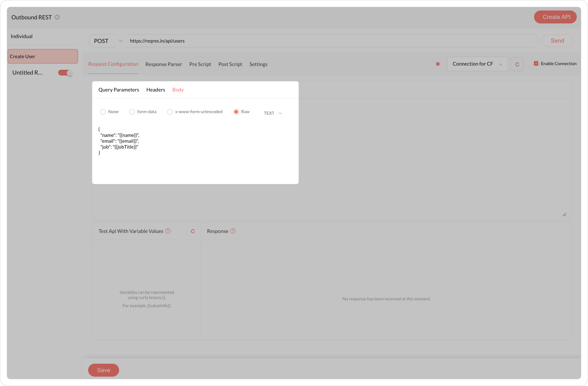Click the refresh variables icon in test panel

(x=193, y=231)
